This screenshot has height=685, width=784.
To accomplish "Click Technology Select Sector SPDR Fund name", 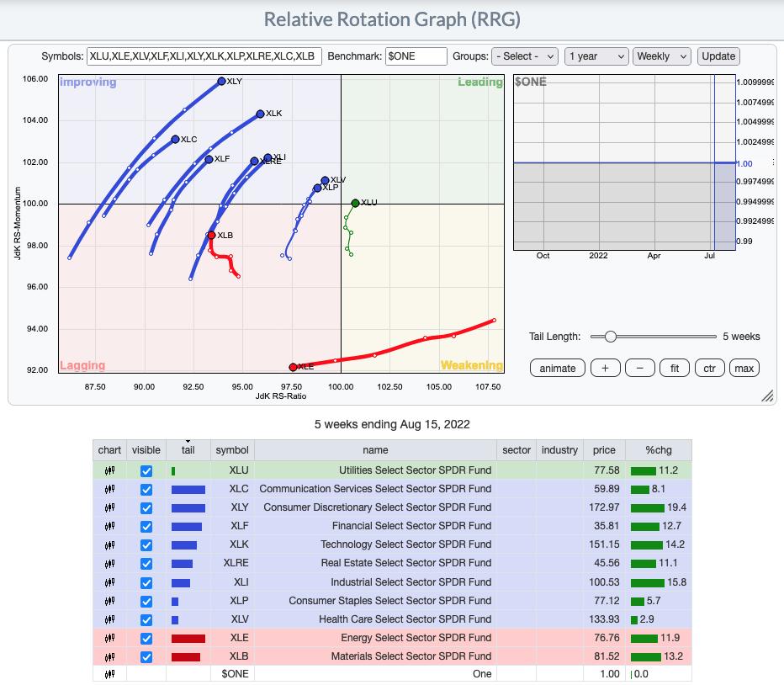I will (406, 544).
